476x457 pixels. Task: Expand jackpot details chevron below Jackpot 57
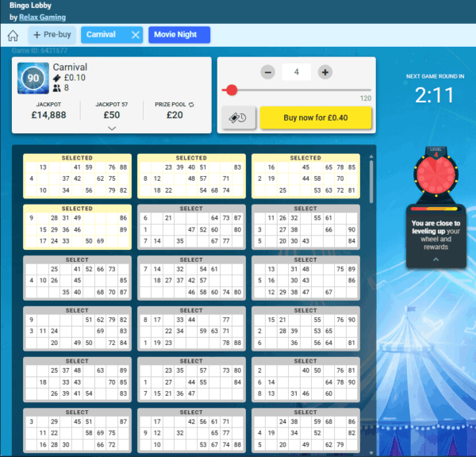(112, 129)
